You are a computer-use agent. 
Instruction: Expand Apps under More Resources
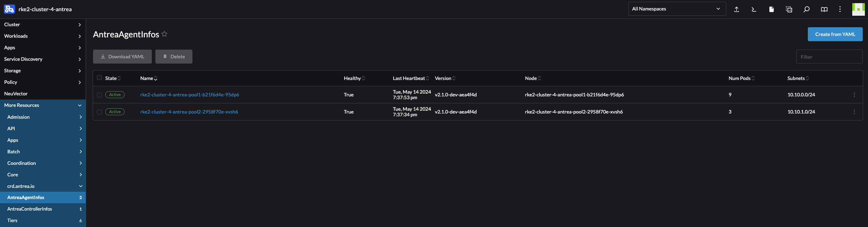(x=43, y=140)
